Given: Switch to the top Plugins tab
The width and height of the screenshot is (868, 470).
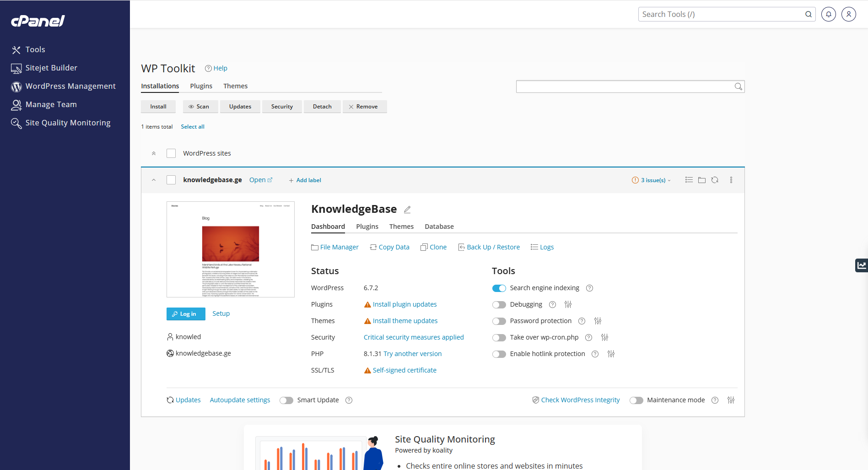Looking at the screenshot, I should click(x=201, y=86).
